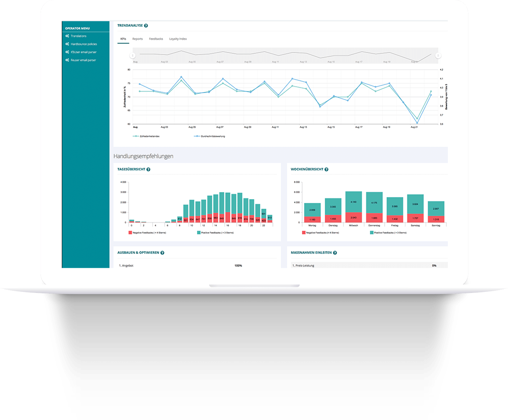The width and height of the screenshot is (508, 420).
Task: Click the hourly negative segment labeled 919
Action: click(240, 218)
